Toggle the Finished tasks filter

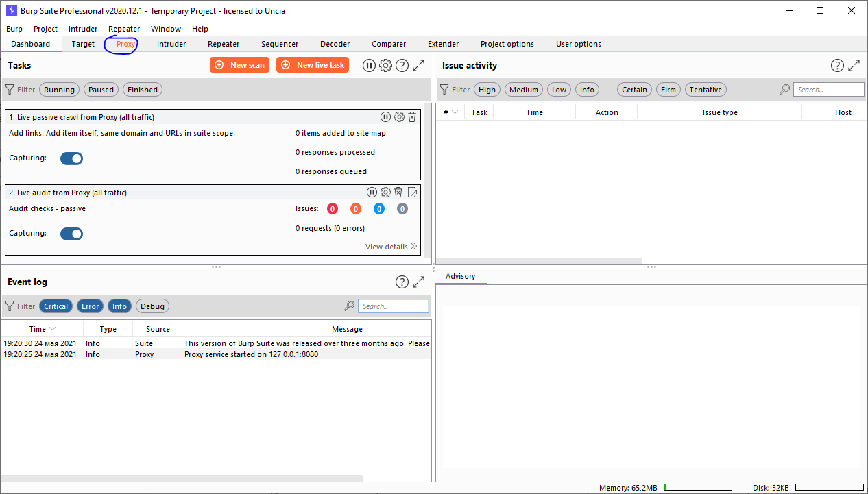[x=143, y=90]
